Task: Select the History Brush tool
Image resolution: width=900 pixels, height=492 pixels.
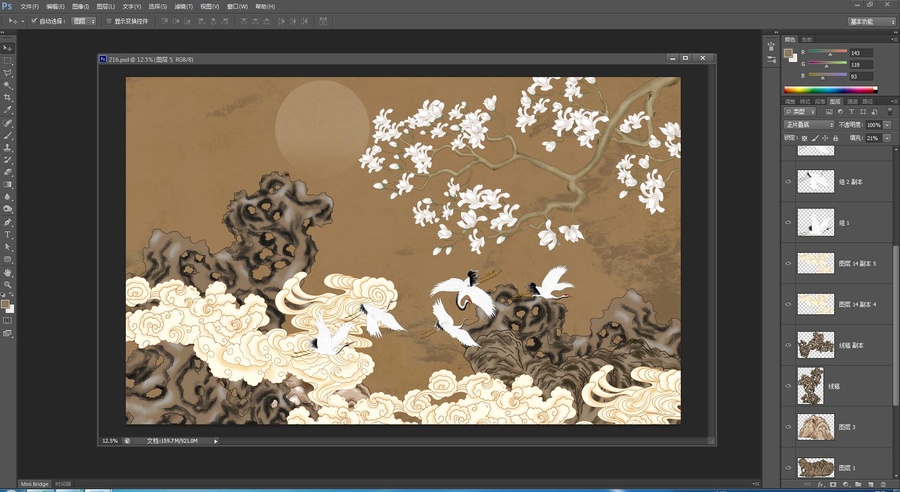Action: click(7, 160)
